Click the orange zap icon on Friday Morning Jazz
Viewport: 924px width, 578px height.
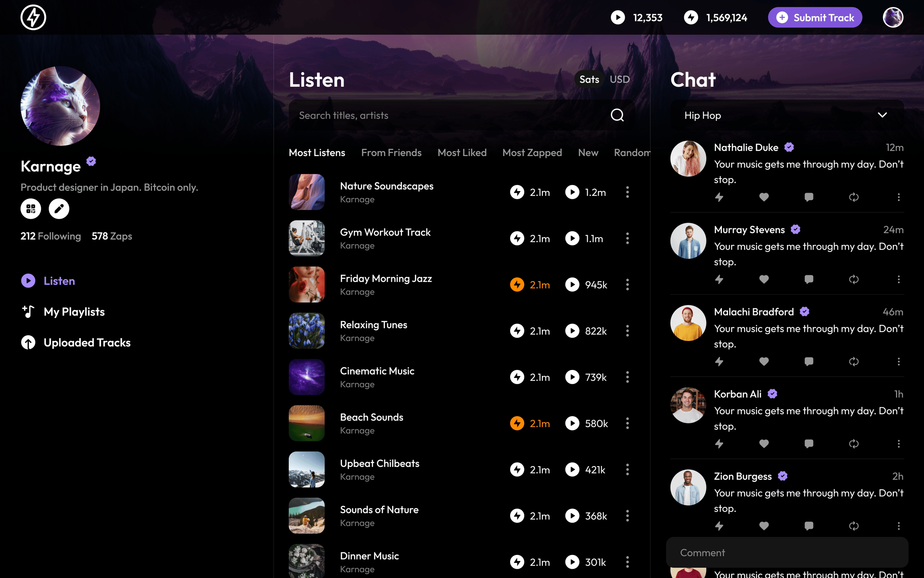(x=517, y=285)
